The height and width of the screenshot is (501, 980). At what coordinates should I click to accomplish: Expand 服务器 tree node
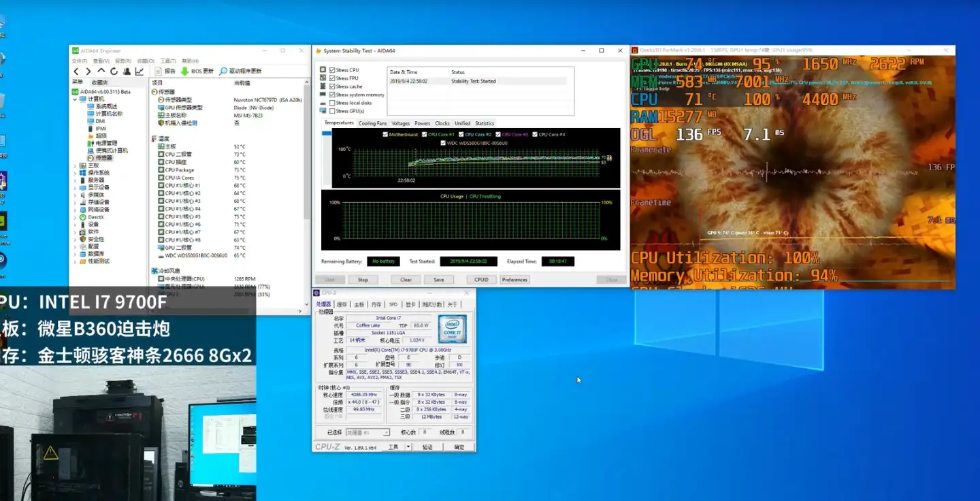pyautogui.click(x=76, y=180)
